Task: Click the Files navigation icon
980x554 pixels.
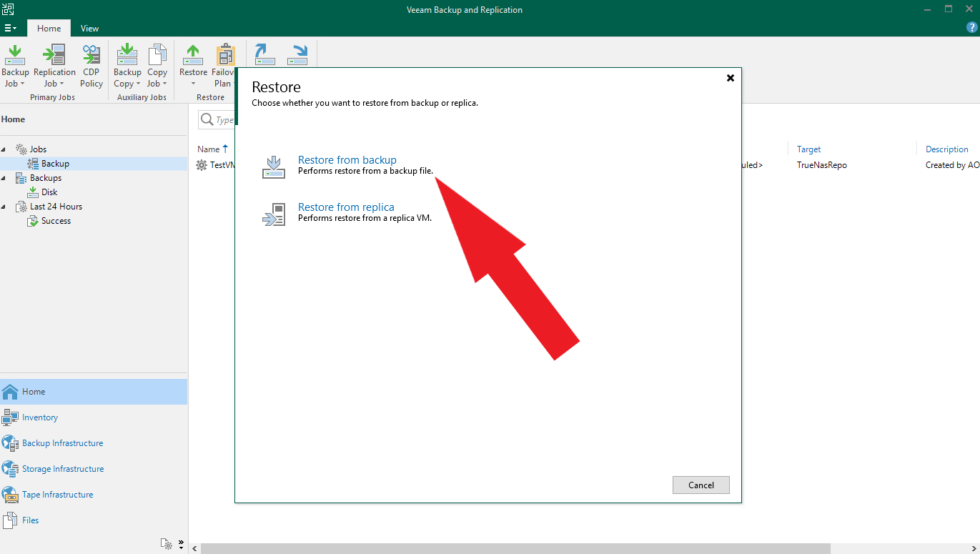Action: tap(10, 520)
